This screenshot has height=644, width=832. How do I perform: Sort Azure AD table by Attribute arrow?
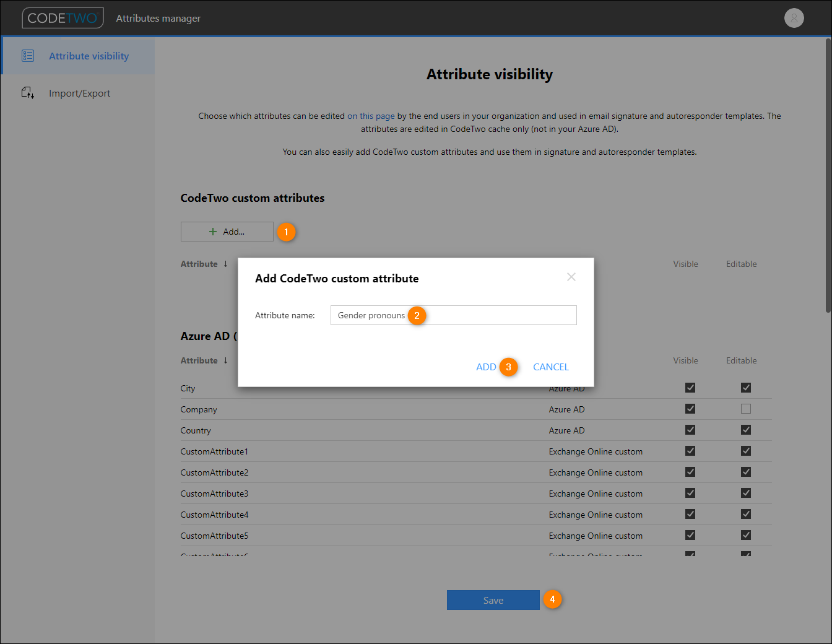pos(225,360)
